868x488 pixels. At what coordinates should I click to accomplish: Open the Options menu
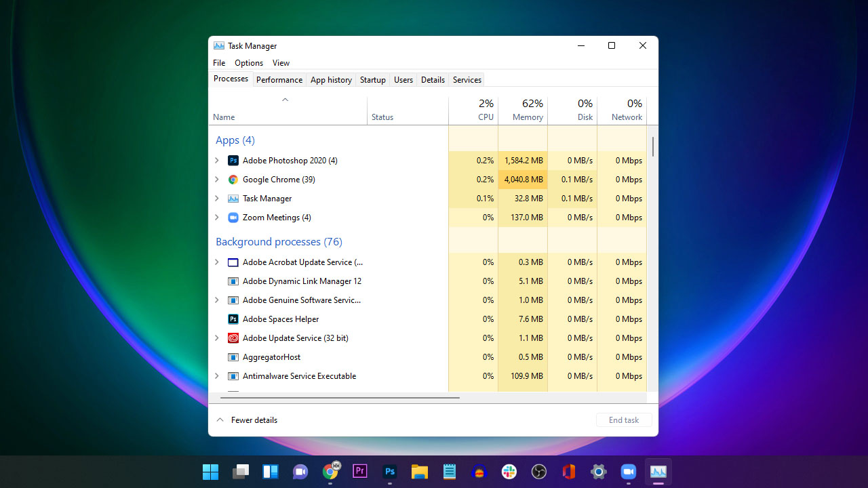(x=248, y=62)
